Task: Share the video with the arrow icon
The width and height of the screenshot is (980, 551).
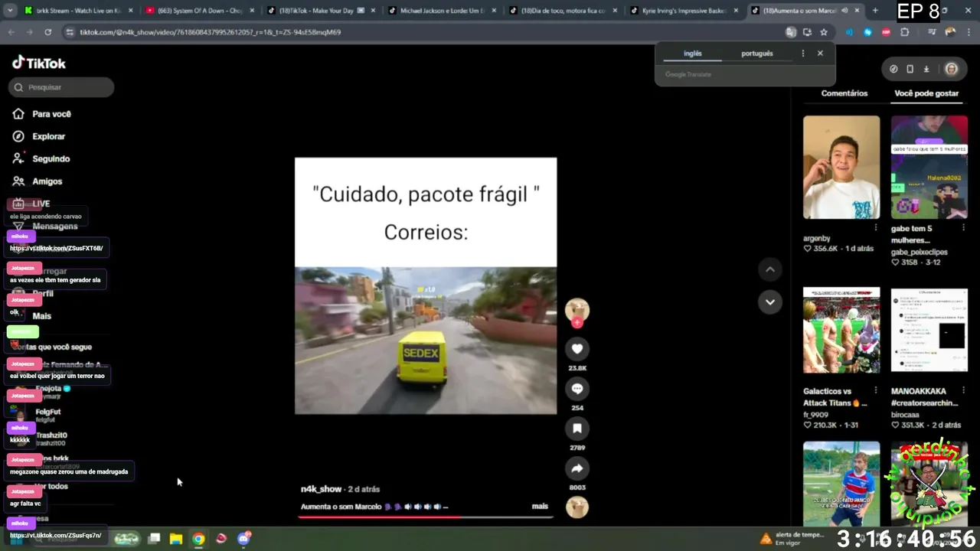Action: [577, 468]
